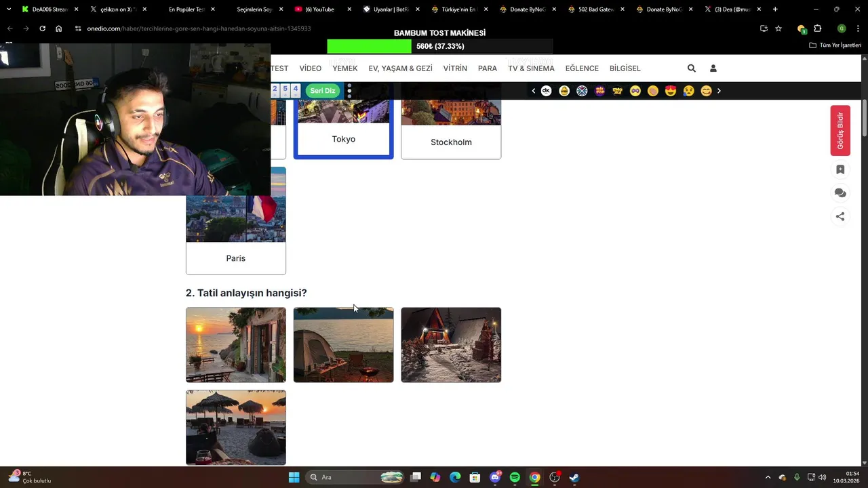This screenshot has width=868, height=488.
Task: Expand the tab search dropdown arrow
Action: (9, 9)
